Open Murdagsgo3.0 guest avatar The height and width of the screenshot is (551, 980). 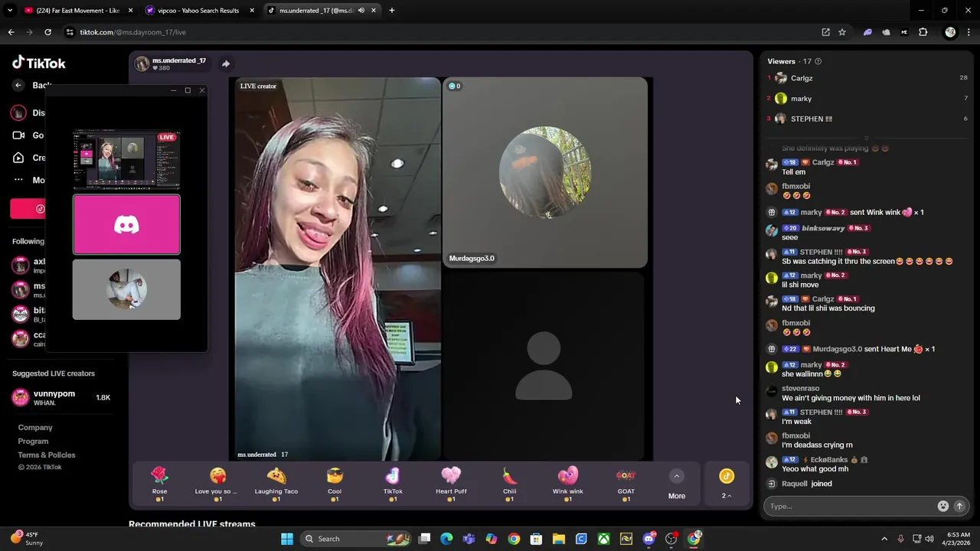(x=544, y=172)
